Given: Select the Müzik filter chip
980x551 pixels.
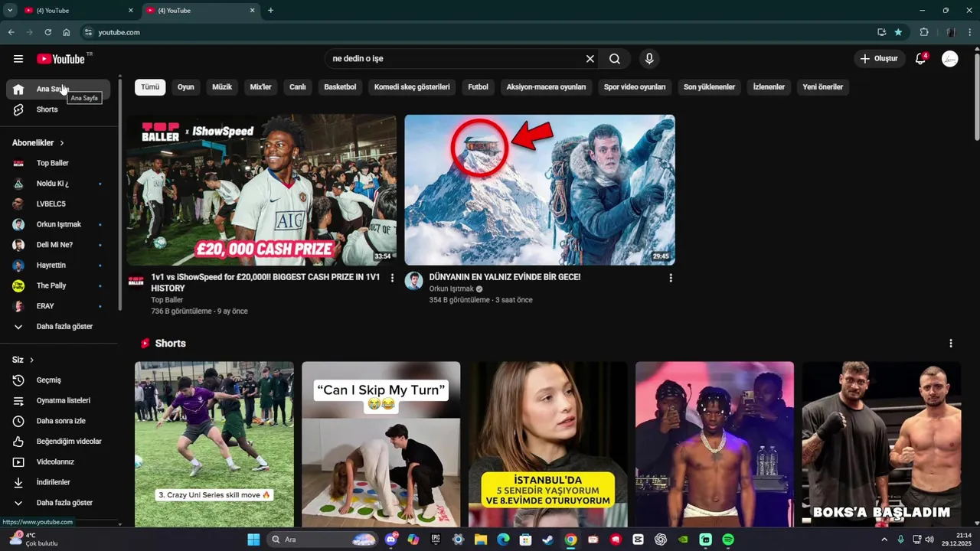Looking at the screenshot, I should click(x=222, y=87).
